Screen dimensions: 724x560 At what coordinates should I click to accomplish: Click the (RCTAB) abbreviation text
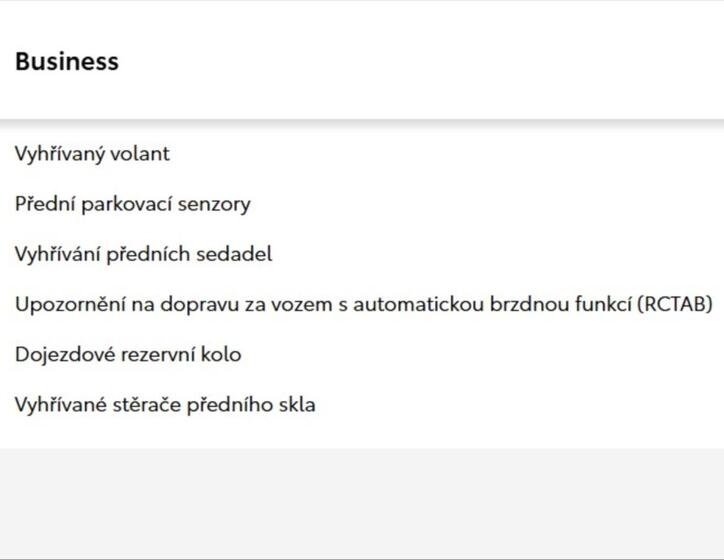(675, 304)
